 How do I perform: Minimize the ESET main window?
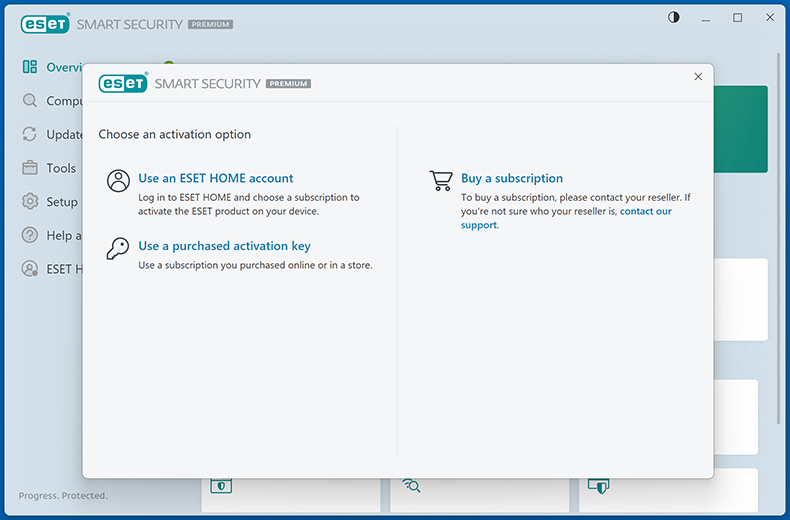[706, 18]
